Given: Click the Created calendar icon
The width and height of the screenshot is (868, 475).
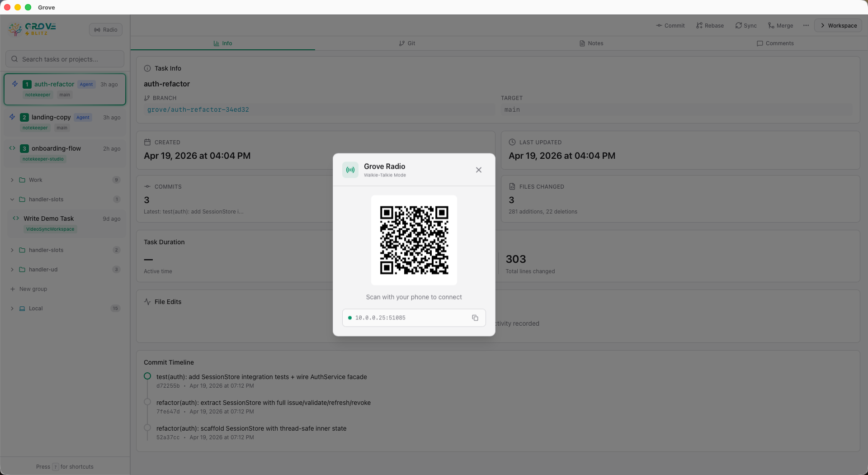Looking at the screenshot, I should coord(147,142).
